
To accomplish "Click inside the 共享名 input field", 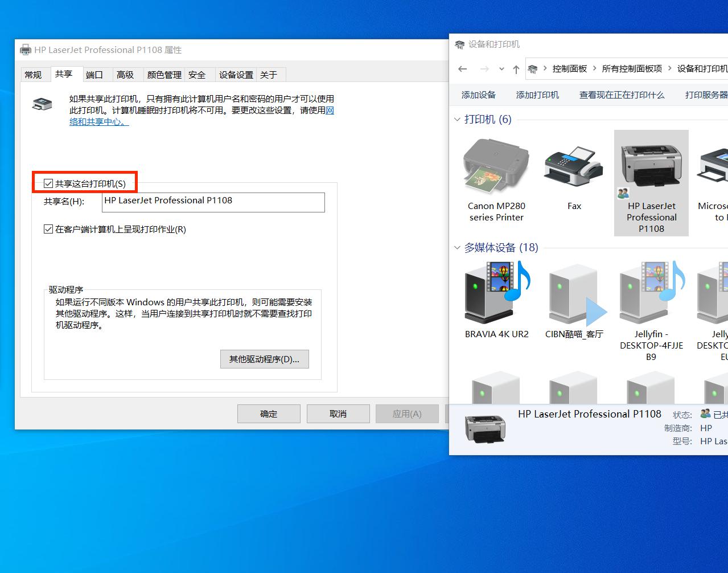I will [x=213, y=202].
